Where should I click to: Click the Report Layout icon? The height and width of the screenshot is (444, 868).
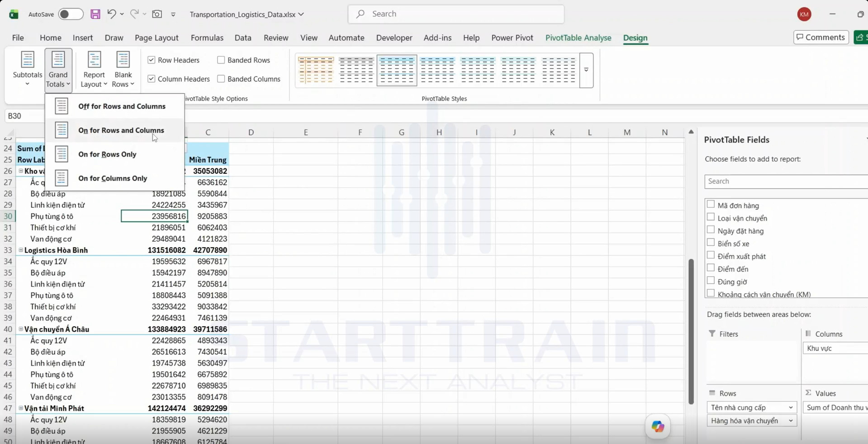coord(94,59)
